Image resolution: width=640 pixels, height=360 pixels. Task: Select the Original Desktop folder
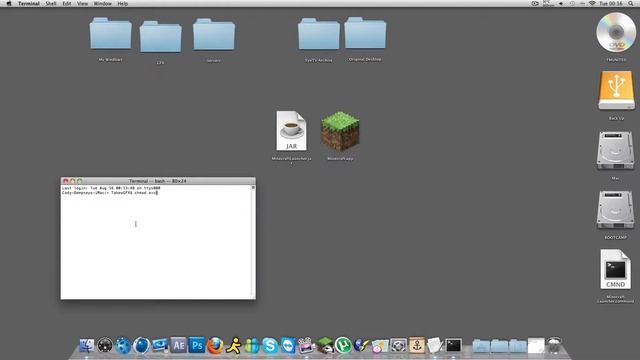(365, 33)
